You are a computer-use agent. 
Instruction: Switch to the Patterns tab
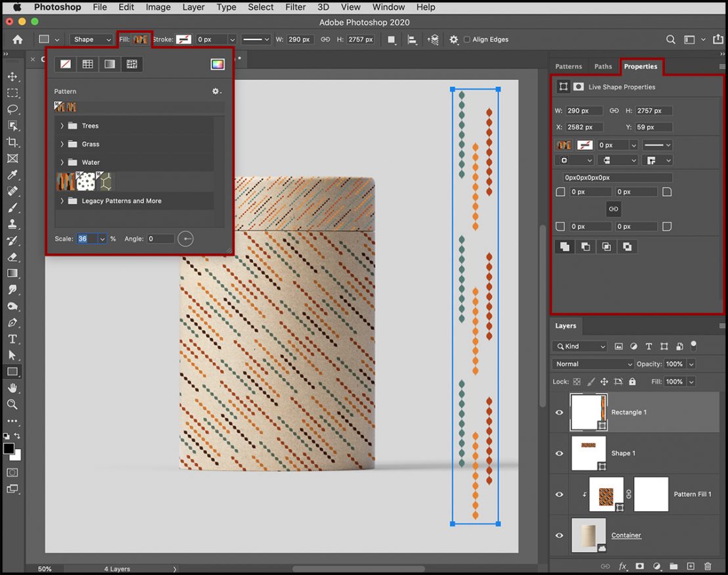(568, 66)
